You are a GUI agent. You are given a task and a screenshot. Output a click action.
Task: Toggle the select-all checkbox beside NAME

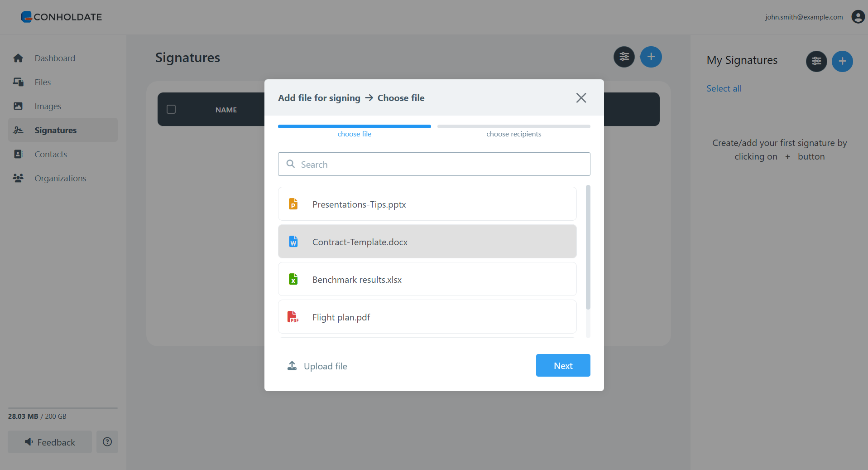(171, 110)
